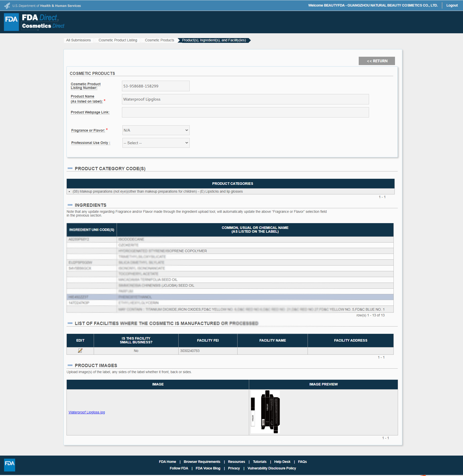
Task: Open the Cosmetic Products breadcrumb
Action: click(x=159, y=40)
